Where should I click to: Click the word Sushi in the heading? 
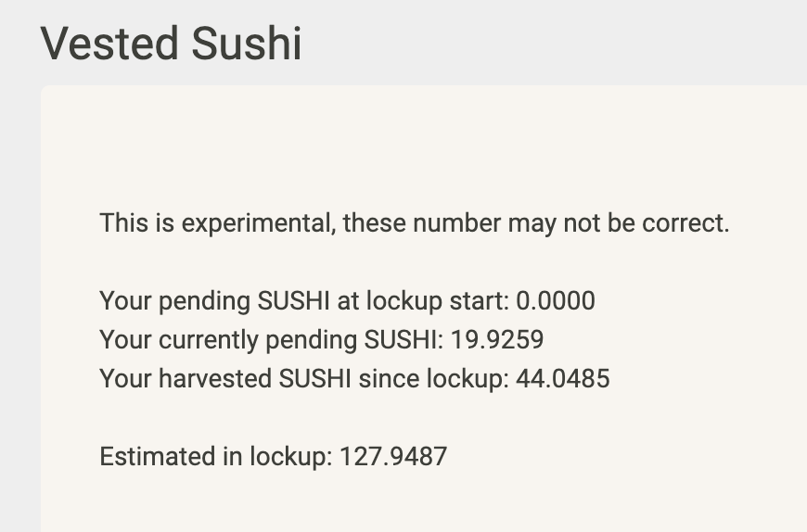(x=247, y=44)
